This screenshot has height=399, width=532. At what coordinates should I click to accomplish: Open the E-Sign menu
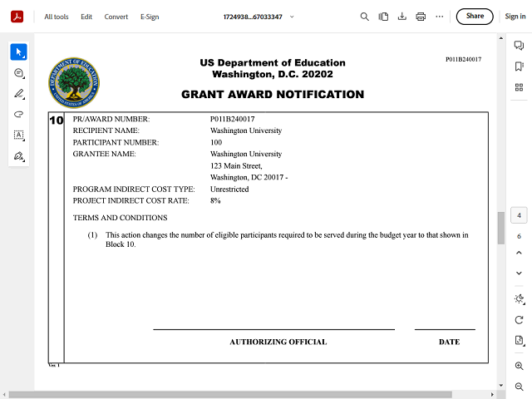pyautogui.click(x=150, y=17)
